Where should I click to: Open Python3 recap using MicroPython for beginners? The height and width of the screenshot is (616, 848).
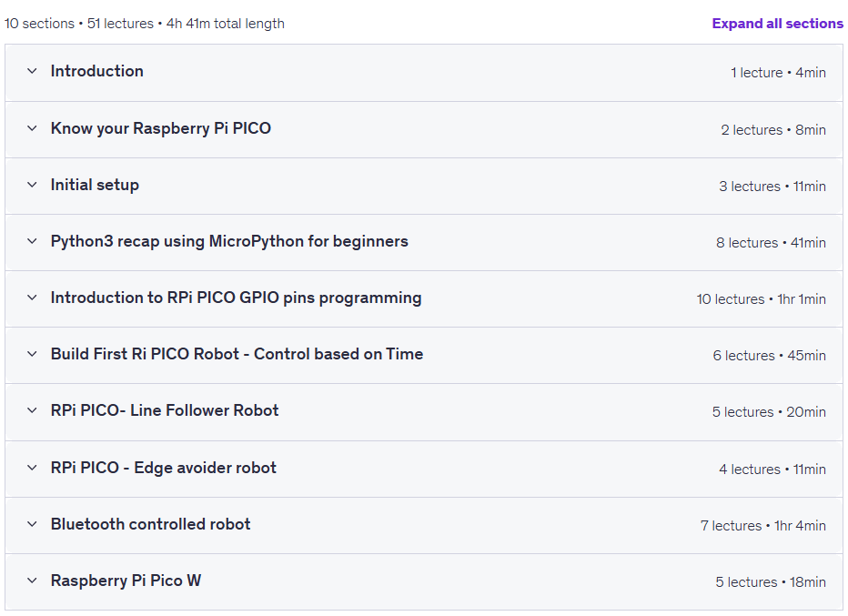(x=229, y=241)
